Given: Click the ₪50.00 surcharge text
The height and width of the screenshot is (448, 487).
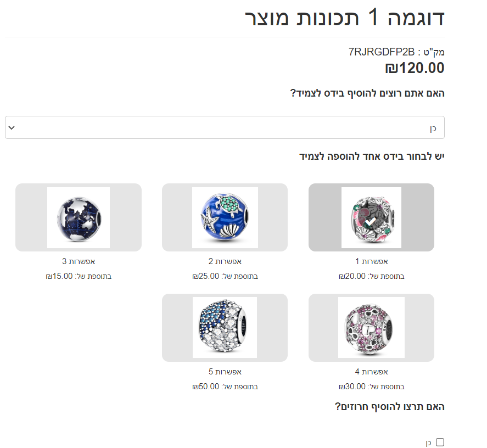Looking at the screenshot, I should tap(205, 387).
